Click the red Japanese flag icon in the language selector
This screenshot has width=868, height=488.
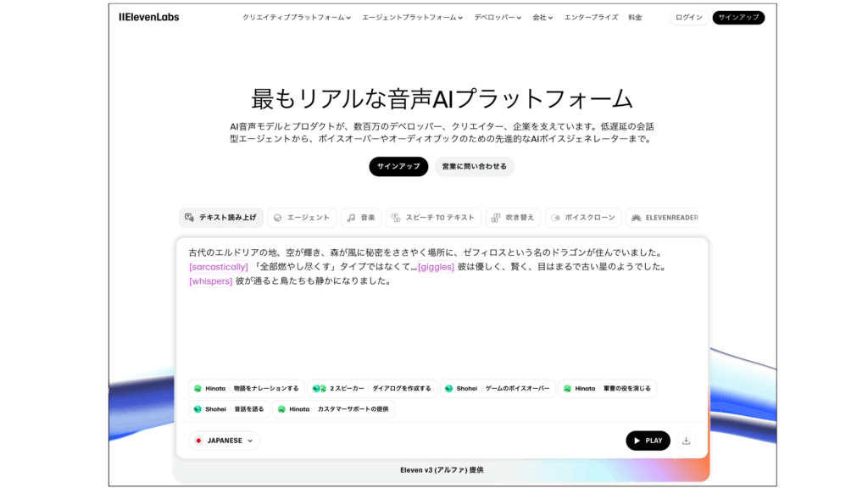197,441
